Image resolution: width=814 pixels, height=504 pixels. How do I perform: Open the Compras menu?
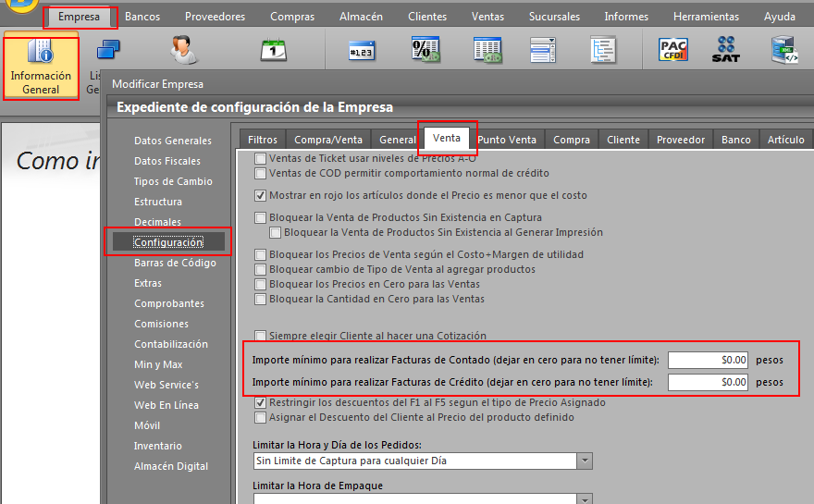point(292,17)
